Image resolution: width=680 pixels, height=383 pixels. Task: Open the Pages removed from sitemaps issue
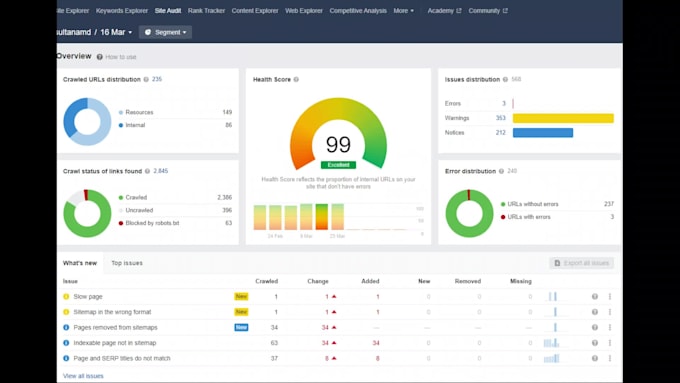click(x=115, y=327)
